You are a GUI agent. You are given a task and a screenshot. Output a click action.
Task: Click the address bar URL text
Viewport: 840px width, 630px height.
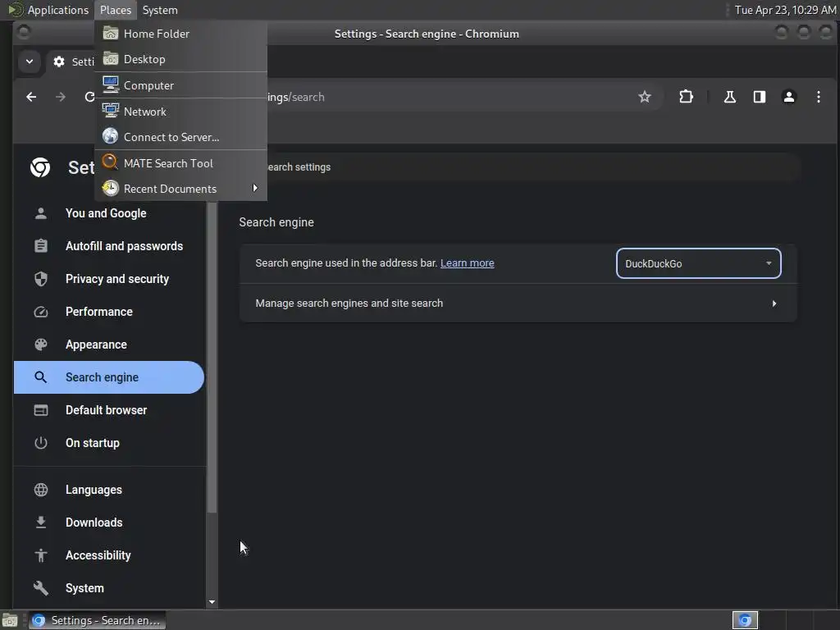295,97
